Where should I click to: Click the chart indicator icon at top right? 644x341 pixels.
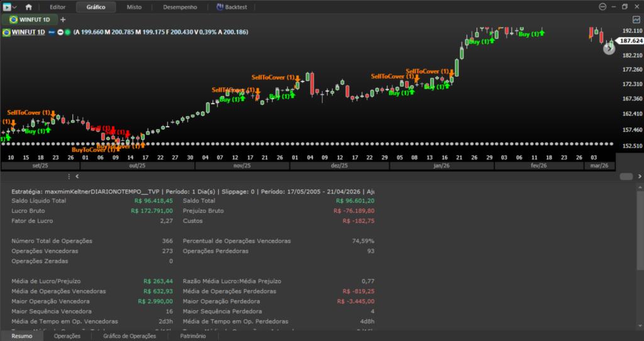tap(636, 19)
